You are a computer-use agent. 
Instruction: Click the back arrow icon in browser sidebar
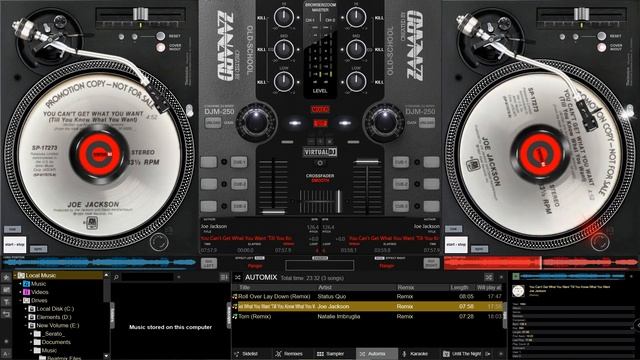click(6, 314)
